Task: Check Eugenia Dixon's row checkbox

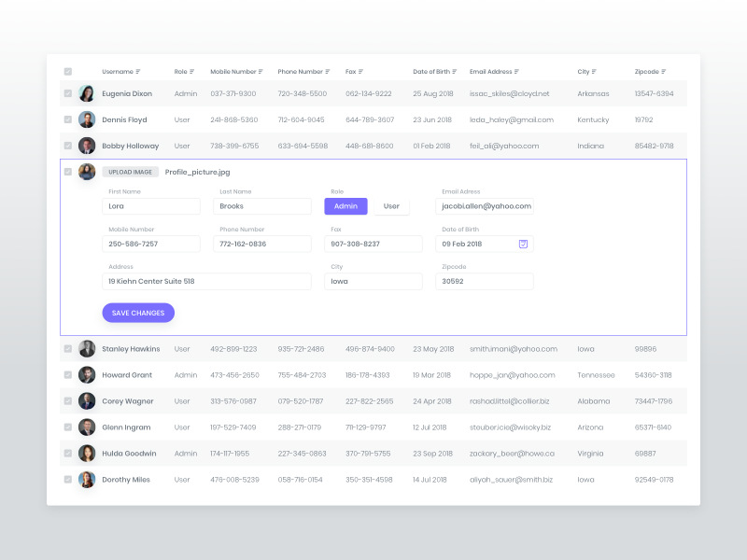Action: (x=67, y=93)
